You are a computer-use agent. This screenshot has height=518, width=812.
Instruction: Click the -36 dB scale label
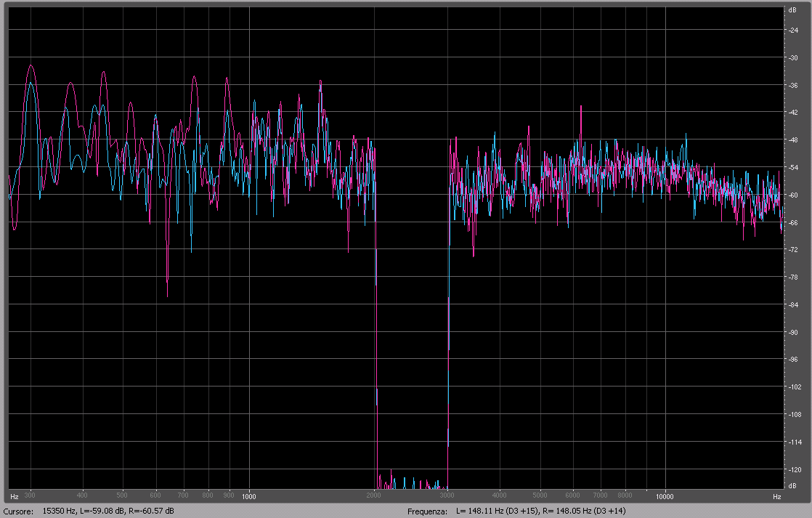[793, 85]
